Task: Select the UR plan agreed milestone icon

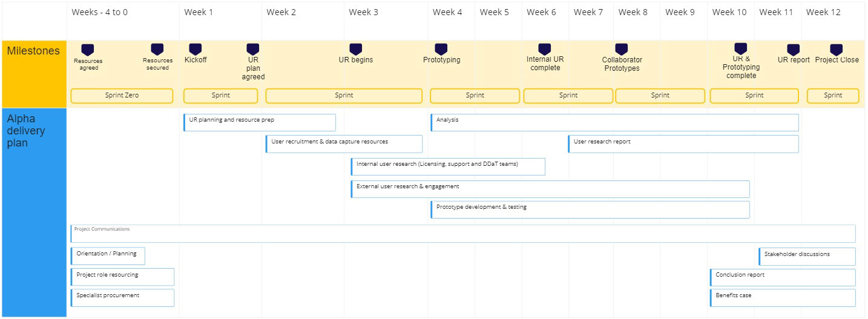Action: [253, 50]
